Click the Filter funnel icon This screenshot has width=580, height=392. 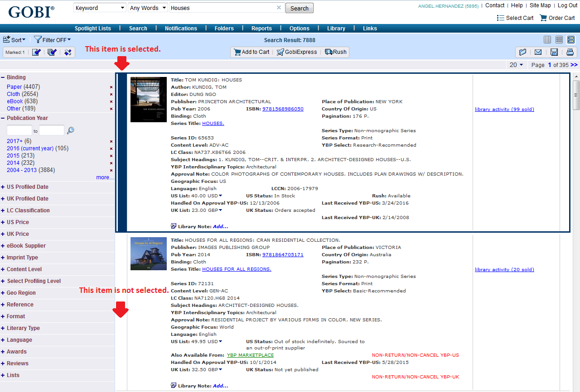click(x=38, y=40)
